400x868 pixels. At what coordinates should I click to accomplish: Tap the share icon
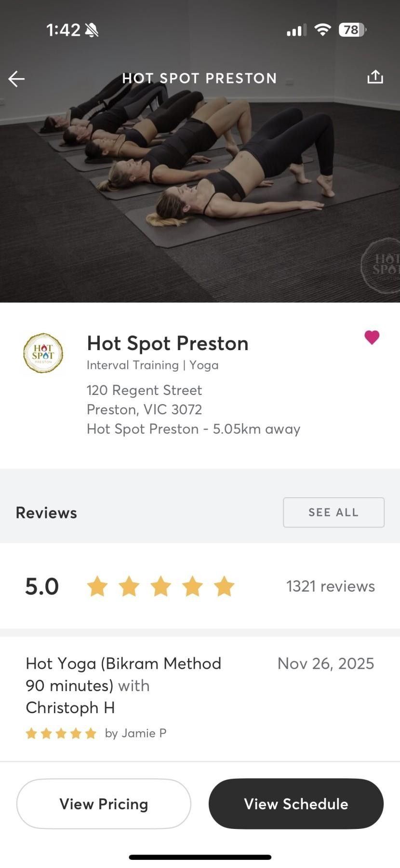pyautogui.click(x=375, y=77)
